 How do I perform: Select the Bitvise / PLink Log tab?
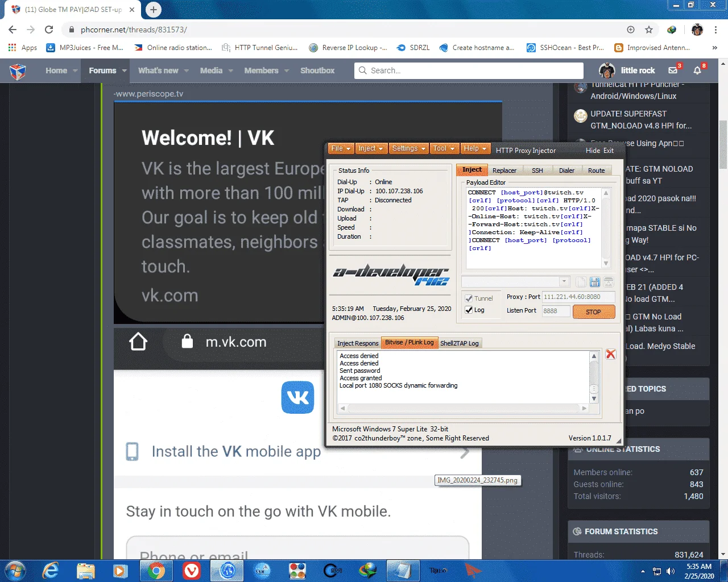(x=409, y=343)
